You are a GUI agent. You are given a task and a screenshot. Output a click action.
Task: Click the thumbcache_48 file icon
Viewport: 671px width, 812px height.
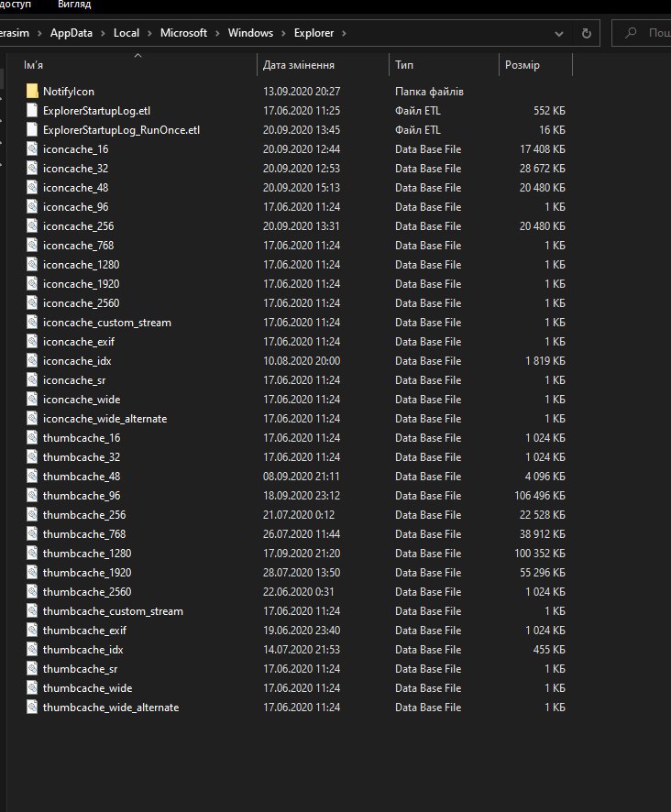point(32,477)
